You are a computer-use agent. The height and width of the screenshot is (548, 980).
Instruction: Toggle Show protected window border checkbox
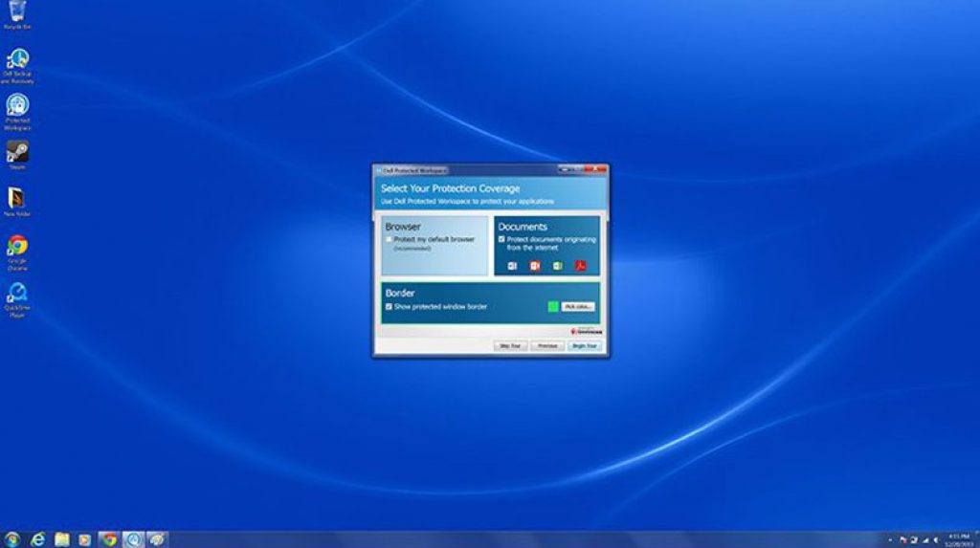coord(389,307)
